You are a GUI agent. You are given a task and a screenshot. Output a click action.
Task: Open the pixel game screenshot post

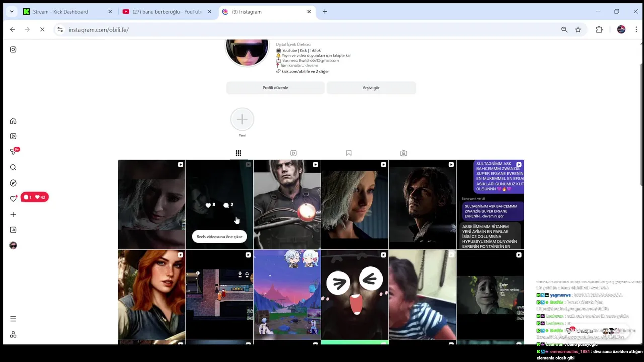tap(219, 295)
